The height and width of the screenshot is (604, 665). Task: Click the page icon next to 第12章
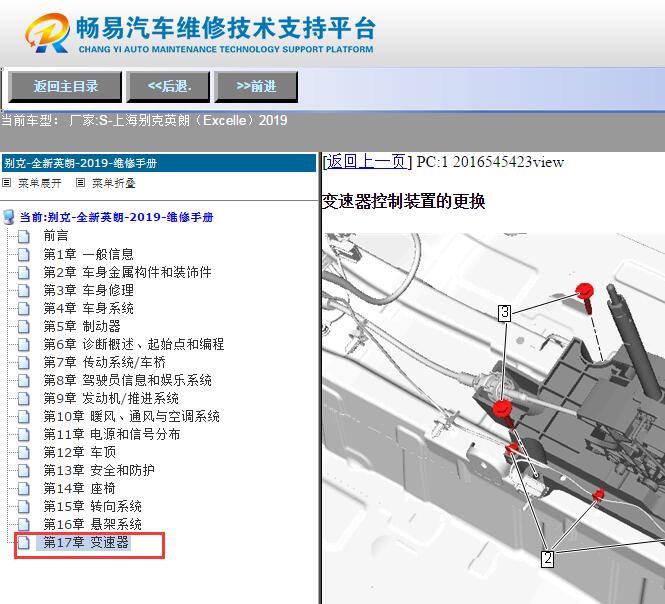[x=24, y=453]
